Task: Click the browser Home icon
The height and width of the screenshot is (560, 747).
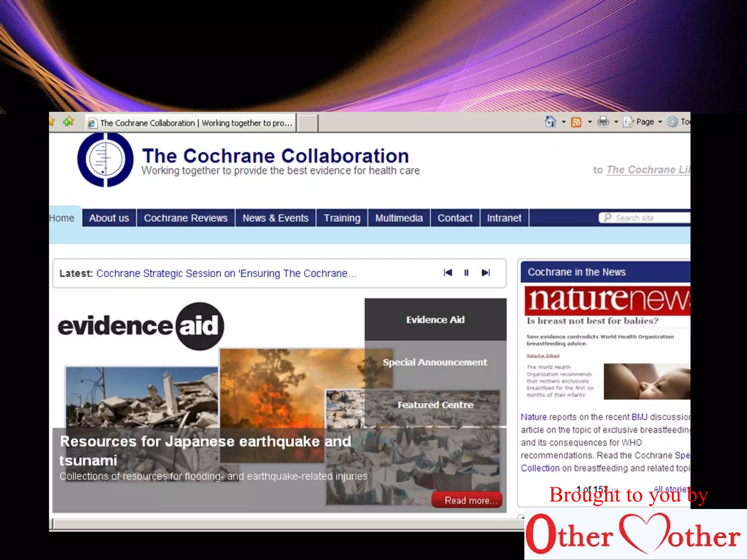Action: pos(550,122)
